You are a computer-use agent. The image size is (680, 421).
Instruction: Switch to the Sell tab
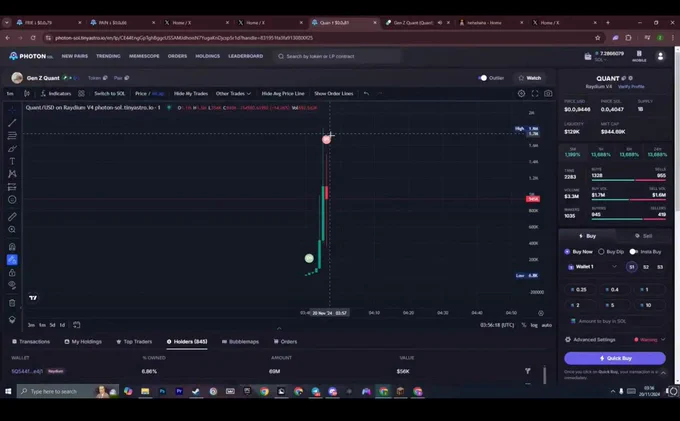pos(644,236)
